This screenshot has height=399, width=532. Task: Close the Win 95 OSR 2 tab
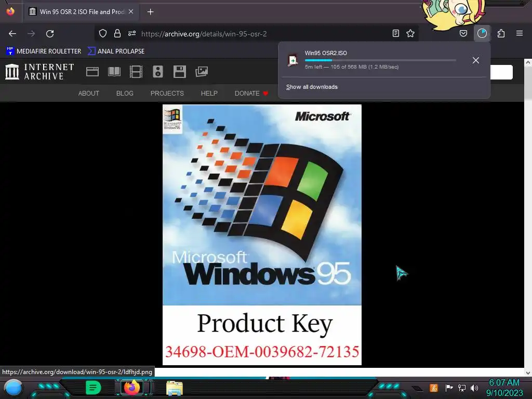tap(131, 11)
